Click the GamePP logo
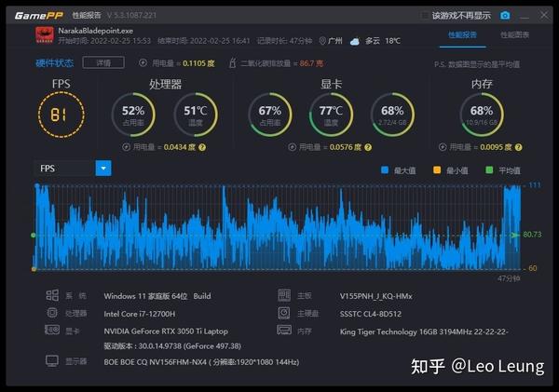 pyautogui.click(x=39, y=15)
